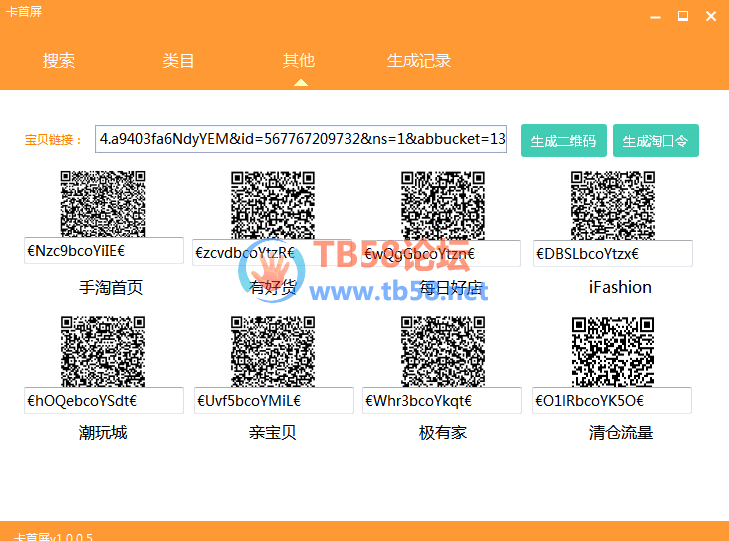Click the 亲宝贝 QR code image

pos(273,351)
